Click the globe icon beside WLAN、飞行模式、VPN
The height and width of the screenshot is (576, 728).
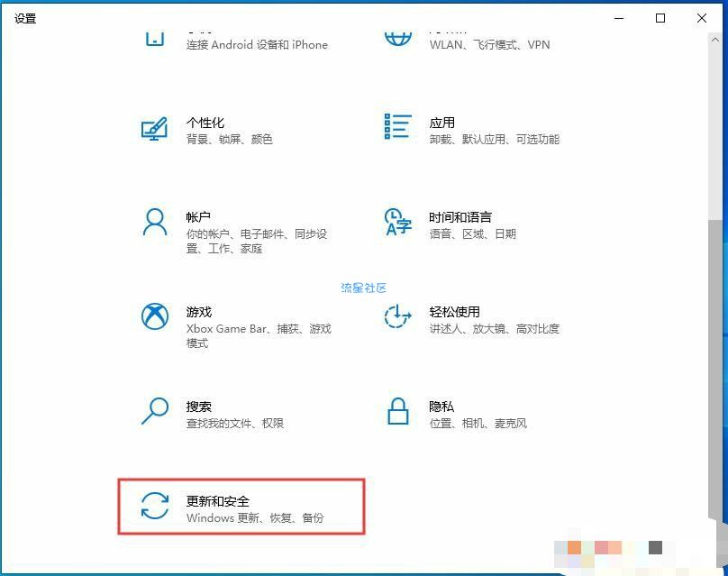pyautogui.click(x=398, y=39)
